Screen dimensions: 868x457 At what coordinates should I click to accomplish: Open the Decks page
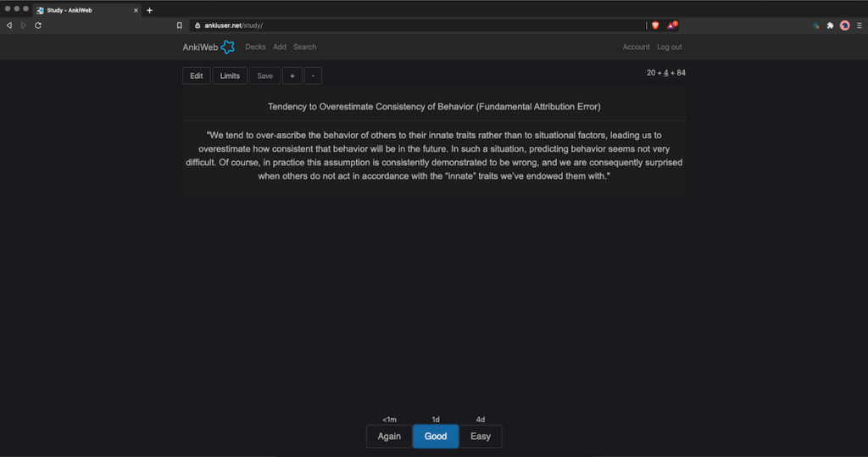click(x=255, y=47)
